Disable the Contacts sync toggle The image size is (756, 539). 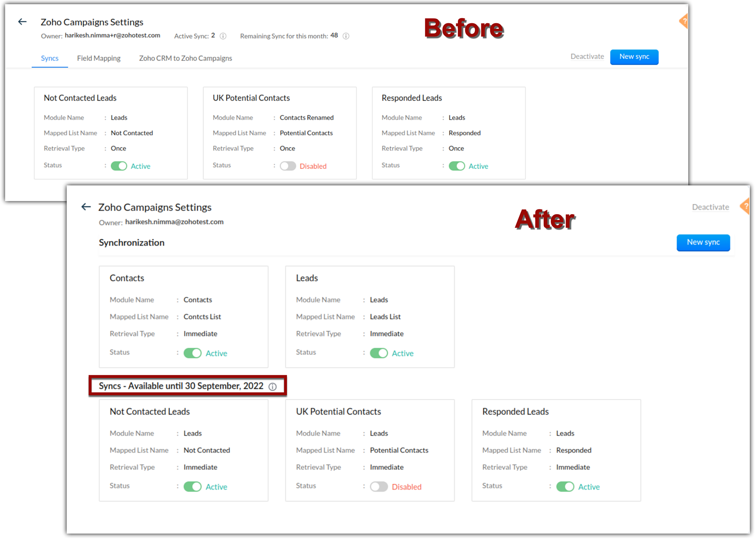(x=192, y=353)
